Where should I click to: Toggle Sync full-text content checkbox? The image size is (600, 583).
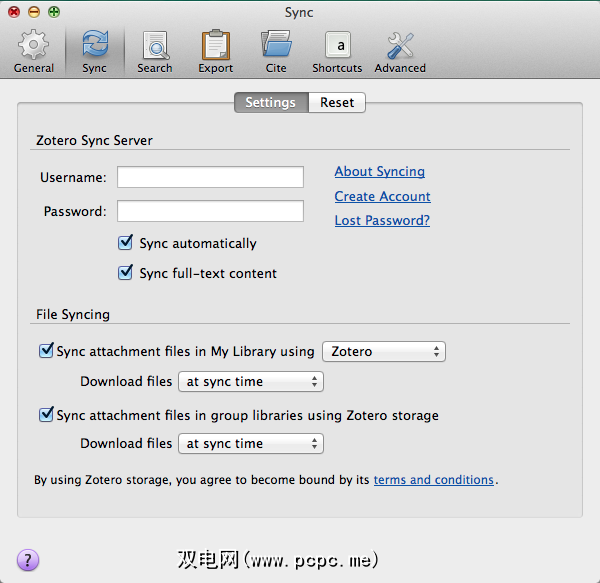coord(126,272)
